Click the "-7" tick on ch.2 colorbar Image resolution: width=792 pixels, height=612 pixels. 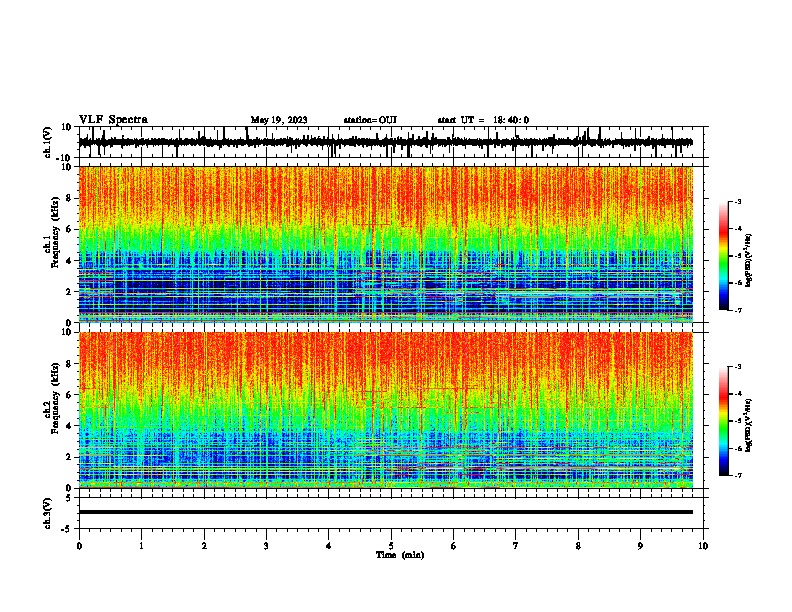[x=737, y=475]
